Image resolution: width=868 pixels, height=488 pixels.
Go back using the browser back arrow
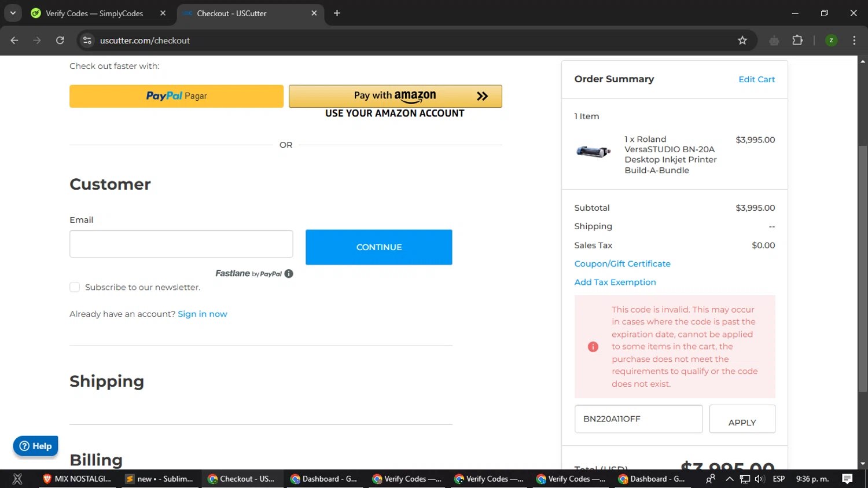14,41
